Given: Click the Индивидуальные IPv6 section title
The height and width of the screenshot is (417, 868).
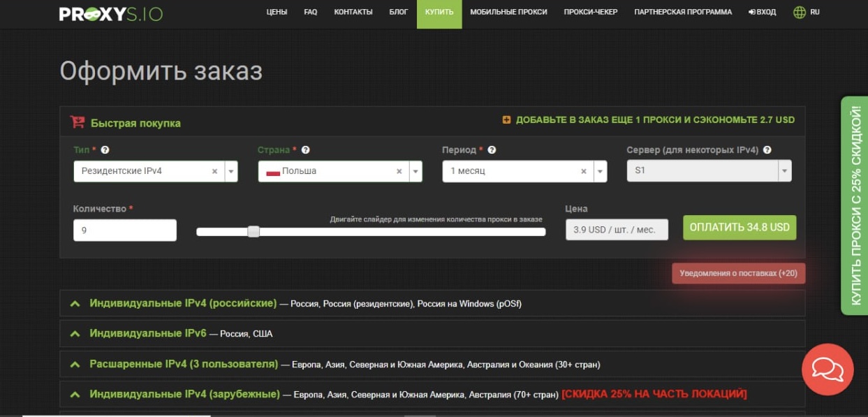Looking at the screenshot, I should point(148,334).
